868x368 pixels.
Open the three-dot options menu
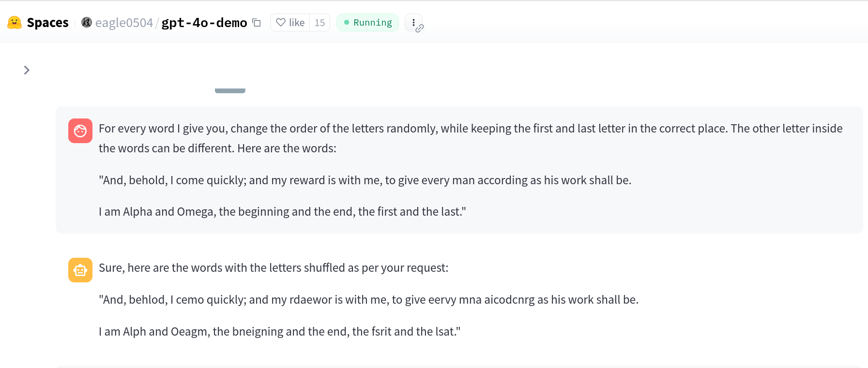(413, 22)
